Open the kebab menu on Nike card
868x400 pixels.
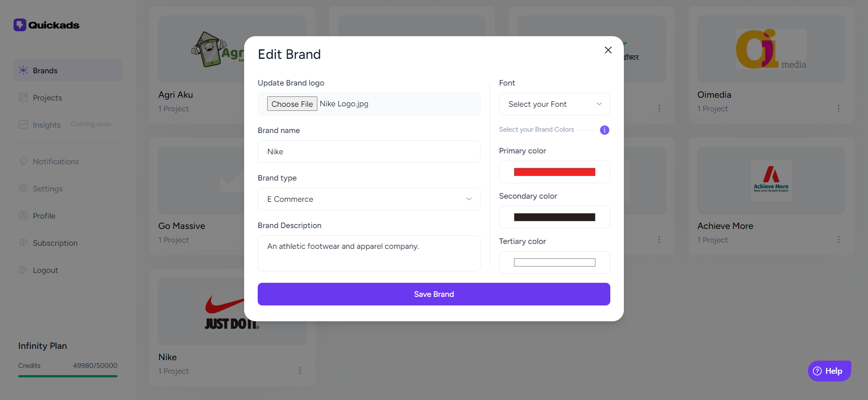pyautogui.click(x=300, y=371)
